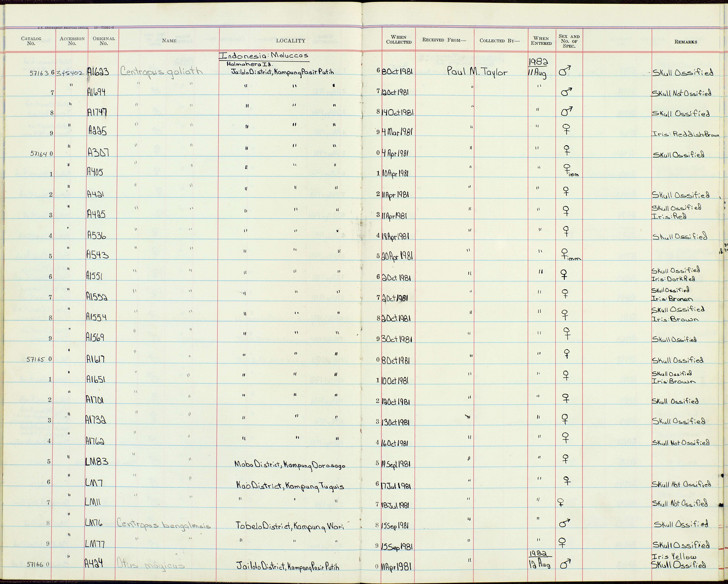Click original number A421
Screen dimensions: 728x584
(96, 194)
